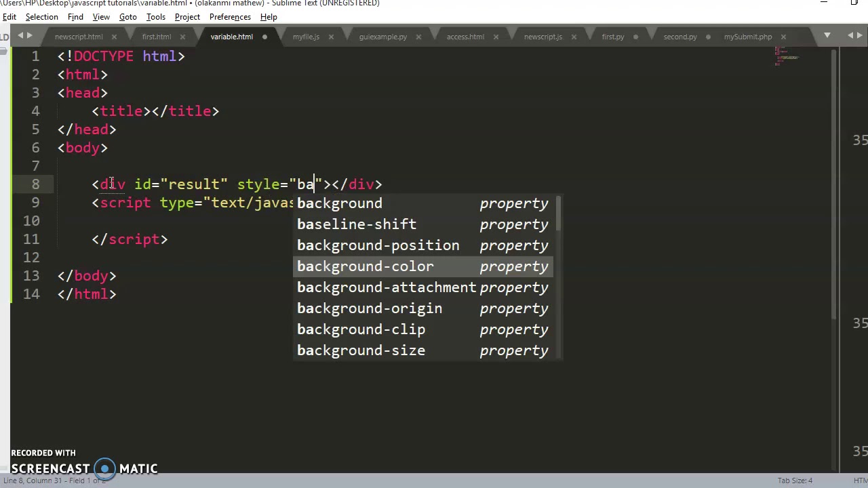Viewport: 868px width, 488px height.
Task: Open the Tools menu
Action: 156,17
